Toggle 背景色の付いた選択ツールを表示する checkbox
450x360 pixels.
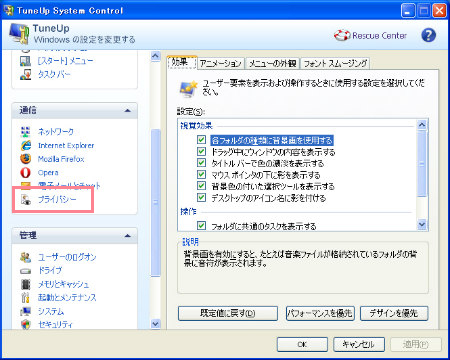click(x=201, y=186)
